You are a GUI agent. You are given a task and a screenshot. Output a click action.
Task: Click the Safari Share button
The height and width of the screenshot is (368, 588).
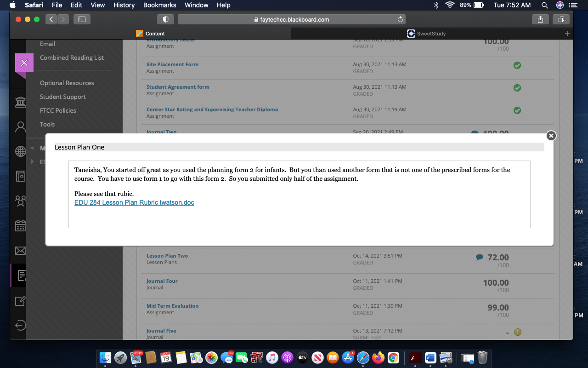541,19
